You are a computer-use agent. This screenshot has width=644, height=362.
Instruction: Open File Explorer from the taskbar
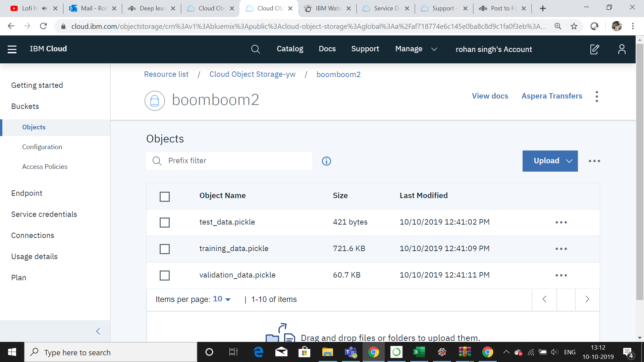pyautogui.click(x=327, y=352)
